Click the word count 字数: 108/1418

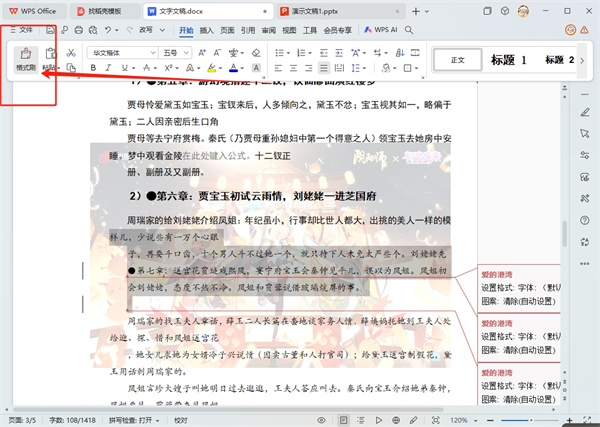(x=72, y=420)
